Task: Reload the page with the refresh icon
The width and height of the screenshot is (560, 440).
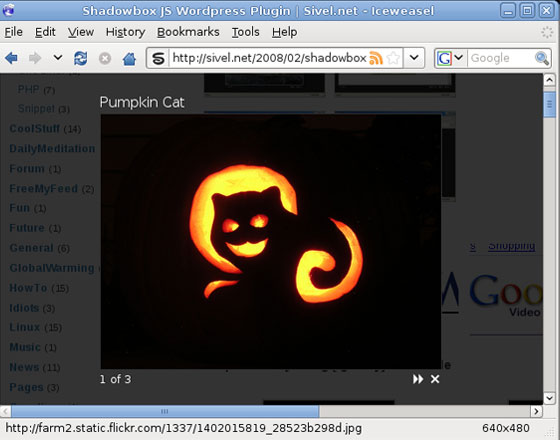Action: (81, 58)
